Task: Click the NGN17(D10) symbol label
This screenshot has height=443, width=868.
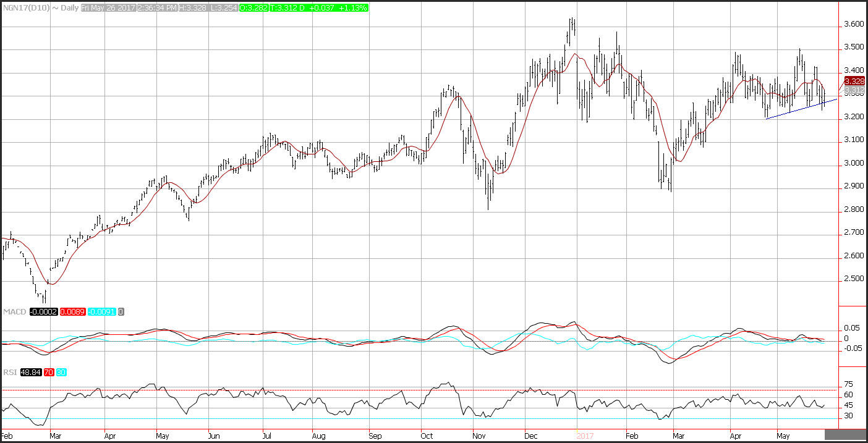Action: (25, 8)
